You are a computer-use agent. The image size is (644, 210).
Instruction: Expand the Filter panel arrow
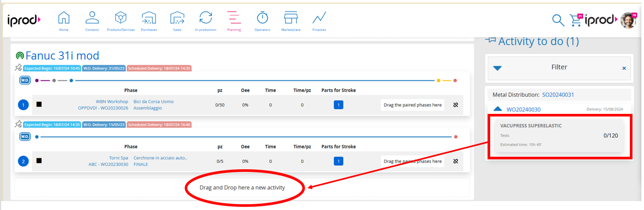(x=498, y=68)
